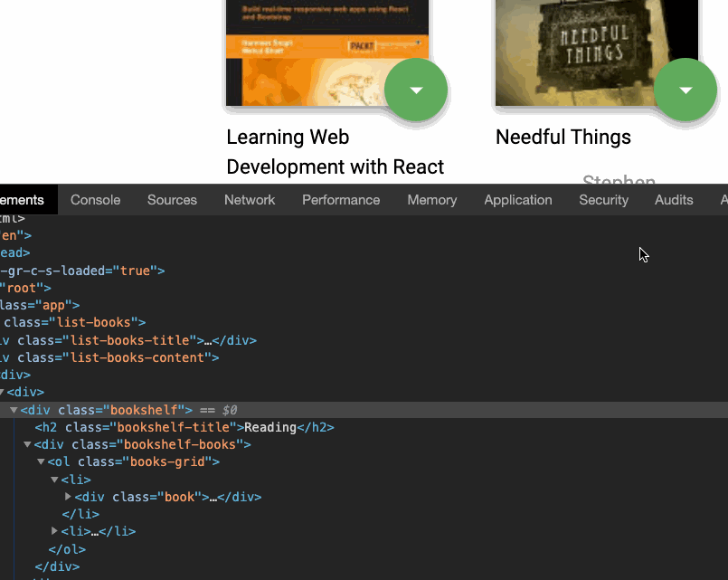Collapse the books-grid ol node
Screen dimensions: 728x580
[x=41, y=462]
